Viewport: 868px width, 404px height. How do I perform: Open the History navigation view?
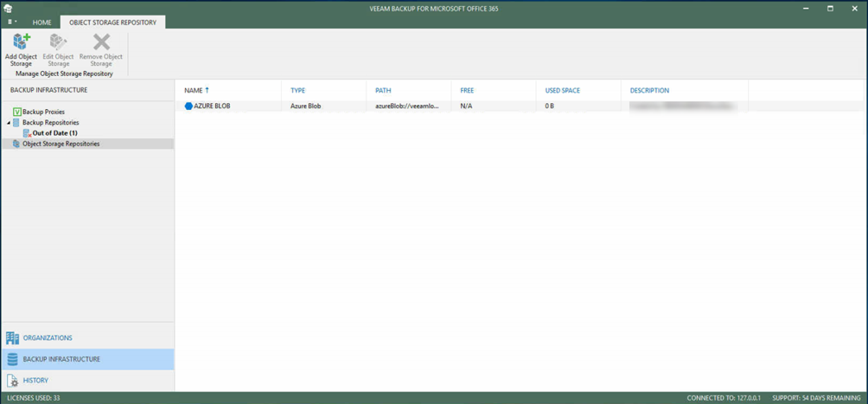(x=87, y=381)
